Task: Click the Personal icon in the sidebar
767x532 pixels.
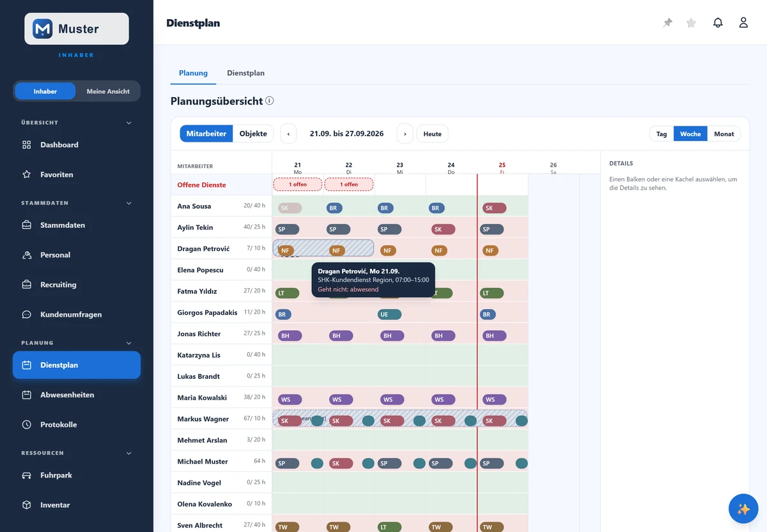Action: [27, 255]
